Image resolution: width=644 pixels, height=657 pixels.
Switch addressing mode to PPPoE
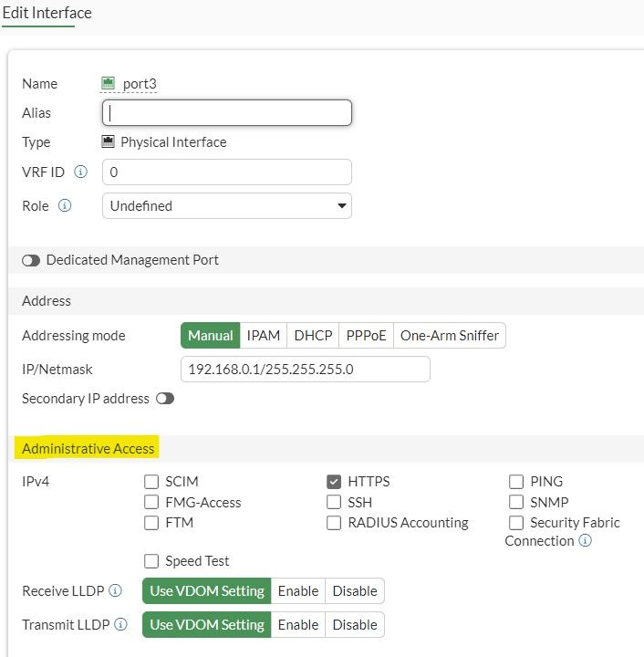point(366,336)
